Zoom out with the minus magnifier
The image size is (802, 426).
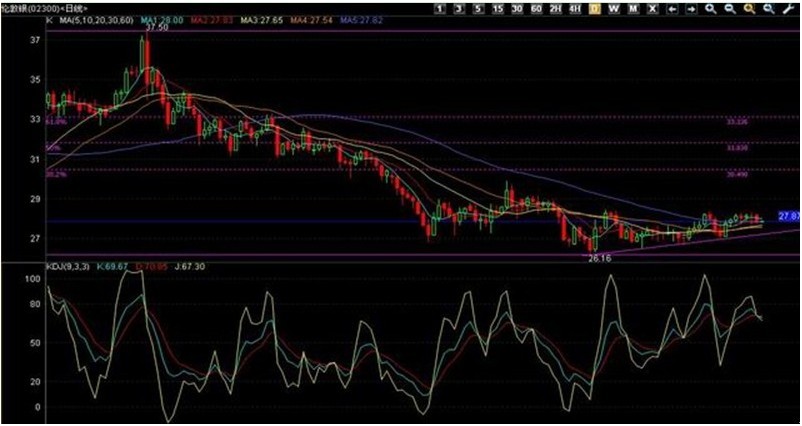(x=729, y=9)
